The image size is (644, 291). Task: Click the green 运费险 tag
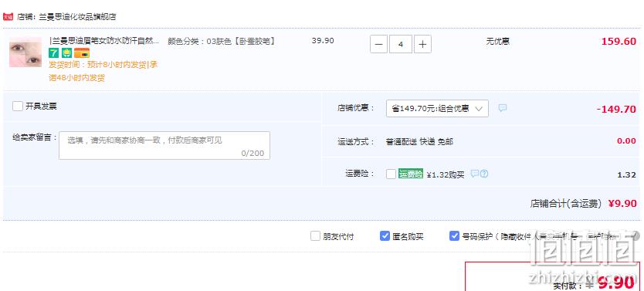click(410, 174)
